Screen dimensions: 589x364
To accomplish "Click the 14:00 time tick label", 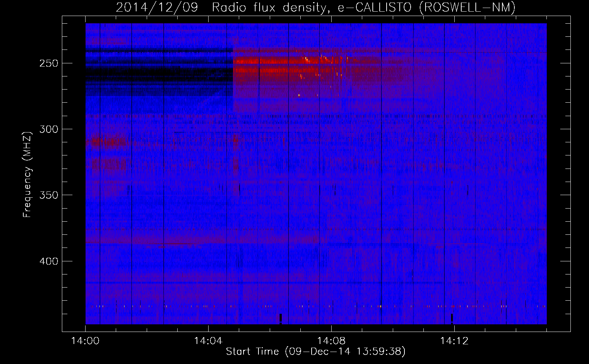I will point(86,341).
